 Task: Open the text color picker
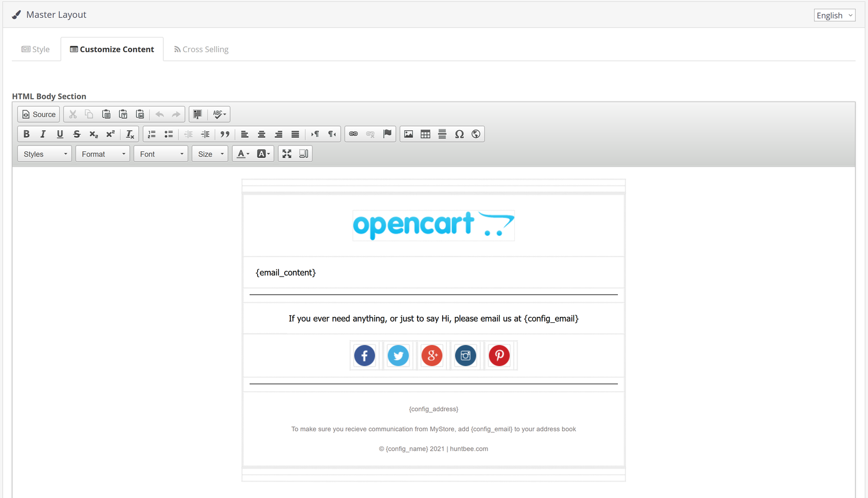click(x=243, y=154)
